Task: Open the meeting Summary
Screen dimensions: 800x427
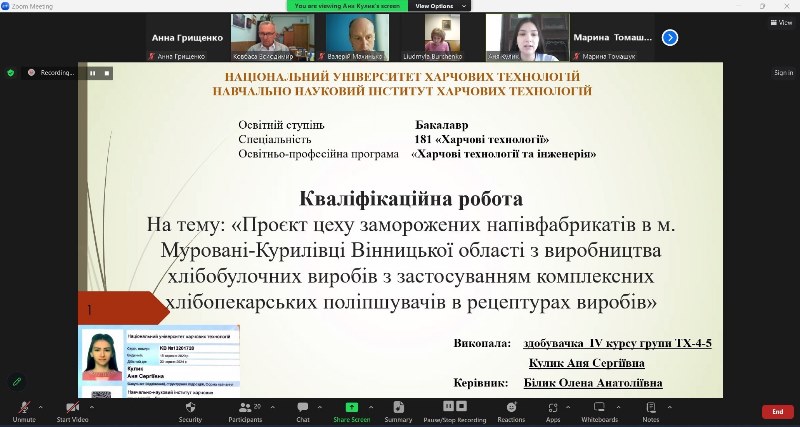Action: click(x=398, y=411)
